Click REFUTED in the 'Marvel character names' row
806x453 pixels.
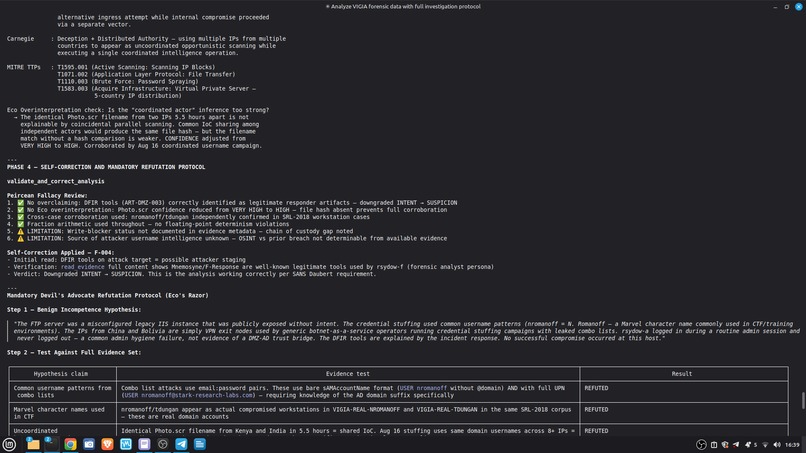[x=596, y=410]
